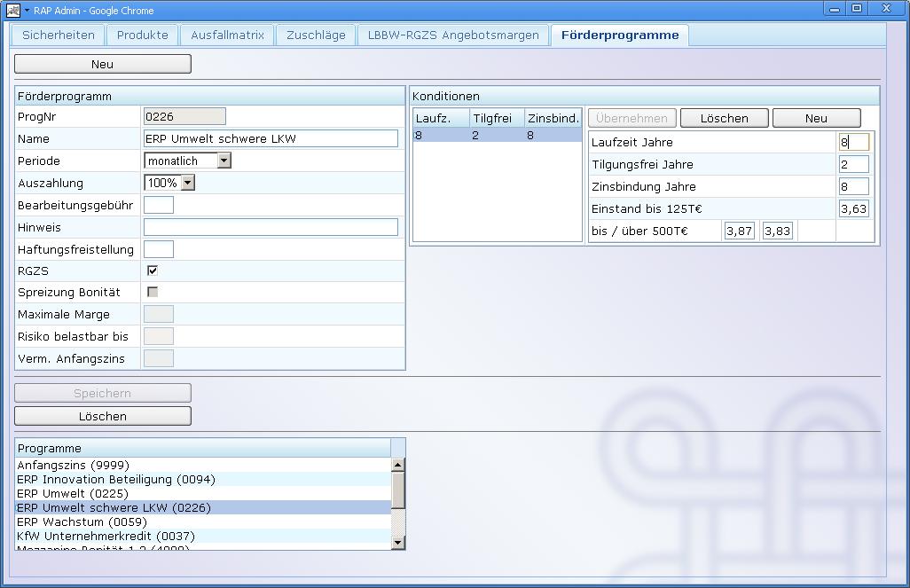Focus the Haftungsfreistellung input field
The width and height of the screenshot is (910, 588).
pyautogui.click(x=159, y=249)
